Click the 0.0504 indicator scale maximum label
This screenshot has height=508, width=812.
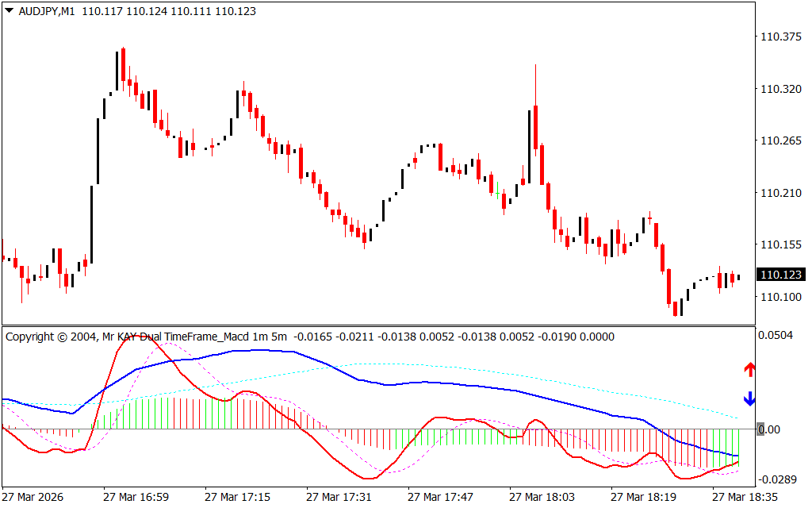pyautogui.click(x=777, y=336)
